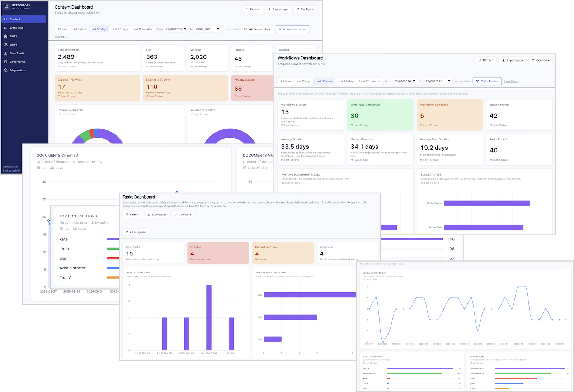Click the Overdue card in Tasks Dashboard
This screenshot has width=574, height=392.
(218, 253)
